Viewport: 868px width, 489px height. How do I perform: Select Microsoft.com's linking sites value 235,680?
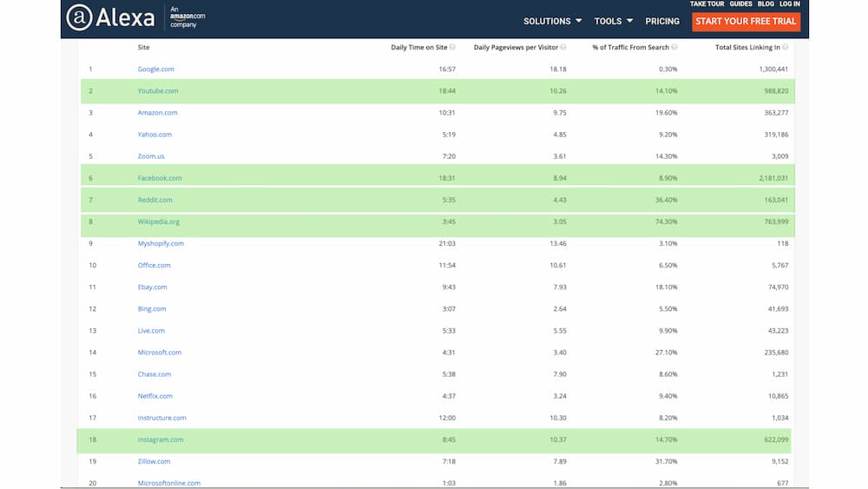pyautogui.click(x=776, y=353)
